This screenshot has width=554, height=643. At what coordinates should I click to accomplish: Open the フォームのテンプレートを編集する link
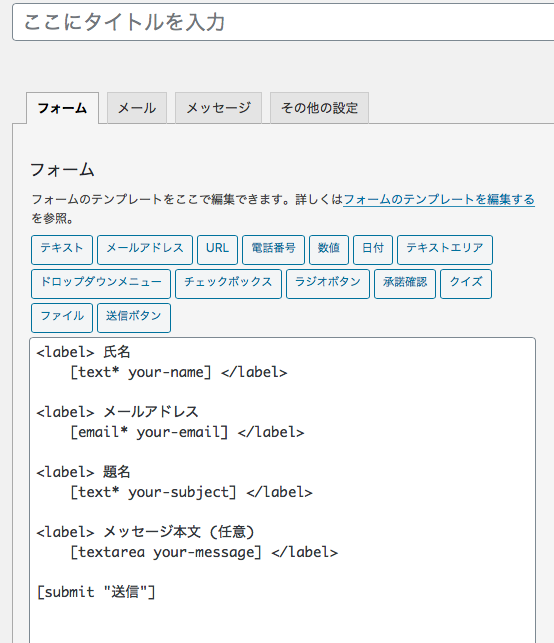pos(439,200)
